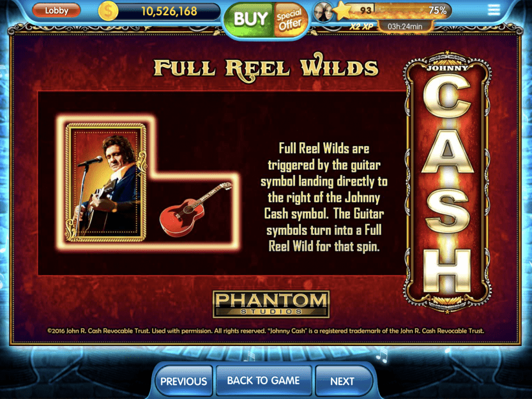Click the Phantom Studios logo
Image resolution: width=532 pixels, height=399 pixels.
point(271,304)
